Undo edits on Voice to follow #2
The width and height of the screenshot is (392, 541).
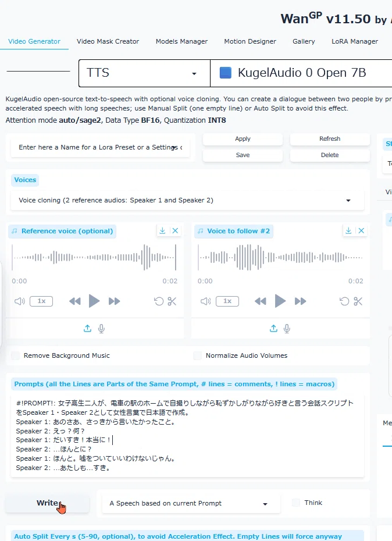pos(344,301)
